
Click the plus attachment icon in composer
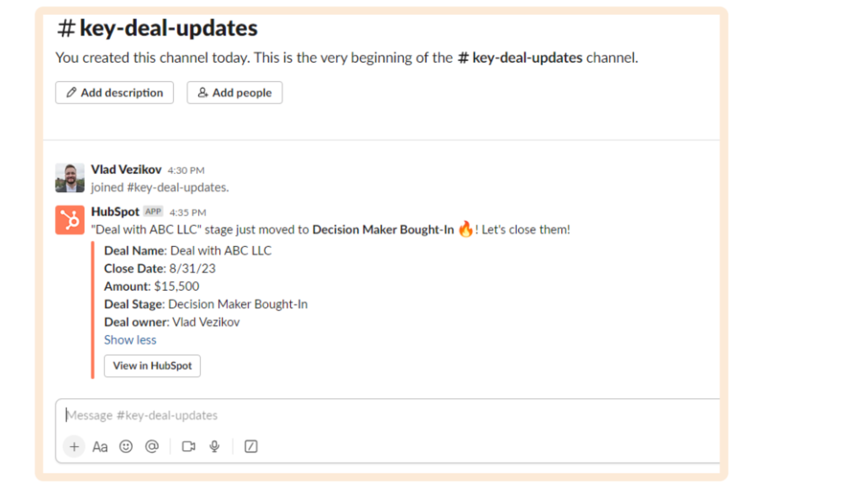[74, 447]
